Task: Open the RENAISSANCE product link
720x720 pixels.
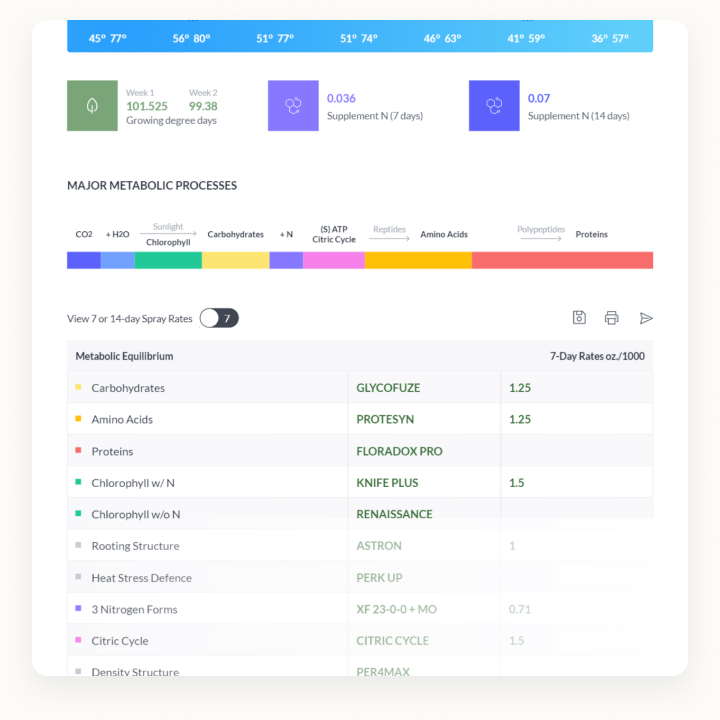Action: point(394,514)
